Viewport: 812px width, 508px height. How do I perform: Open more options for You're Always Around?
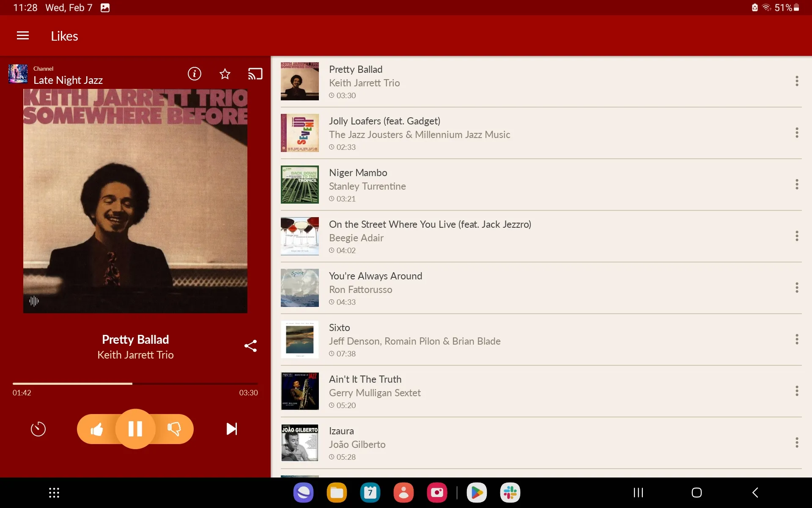pos(797,288)
